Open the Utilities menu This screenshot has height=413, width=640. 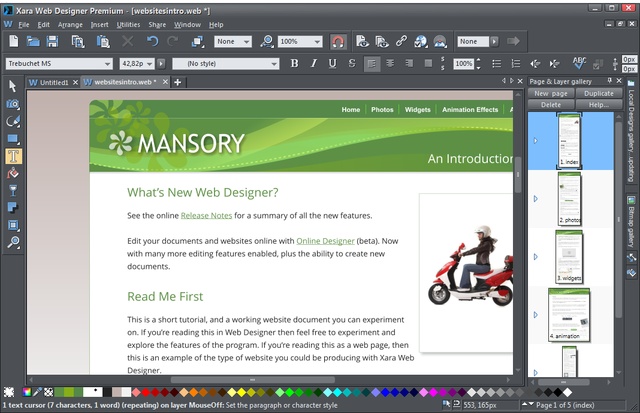[128, 24]
